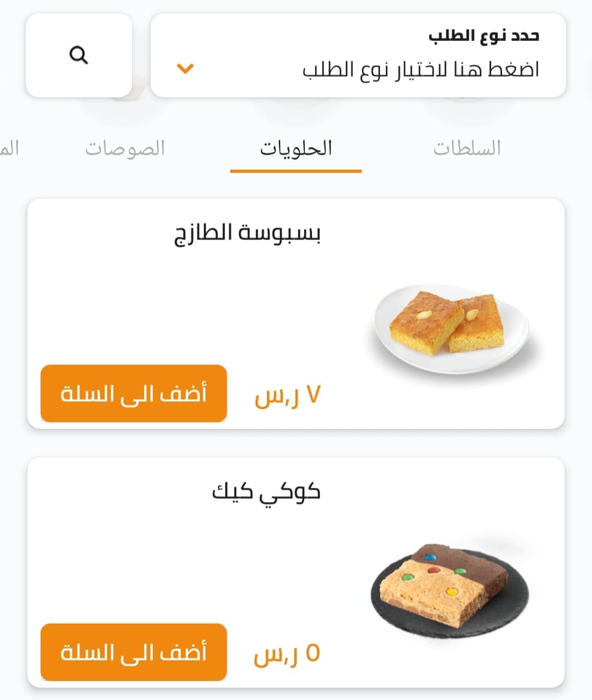
Task: Open the partially visible tab beside الصوصات
Action: (x=9, y=148)
